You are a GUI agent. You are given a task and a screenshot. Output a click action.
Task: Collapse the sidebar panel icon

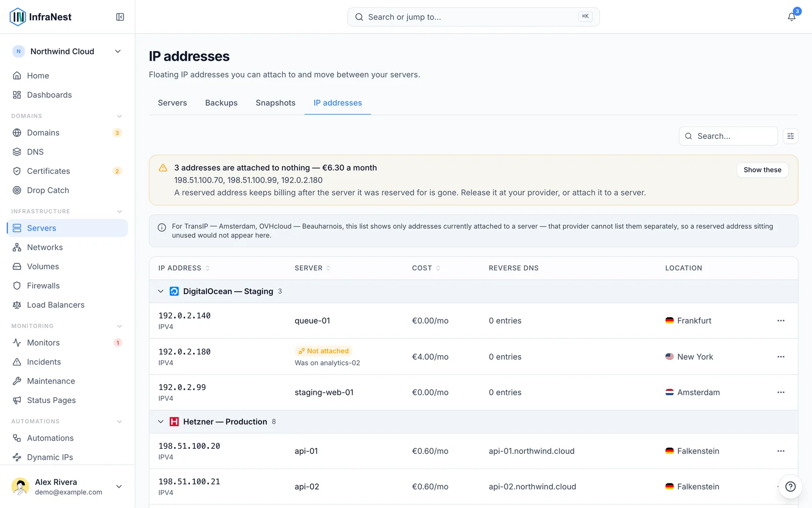pyautogui.click(x=120, y=17)
